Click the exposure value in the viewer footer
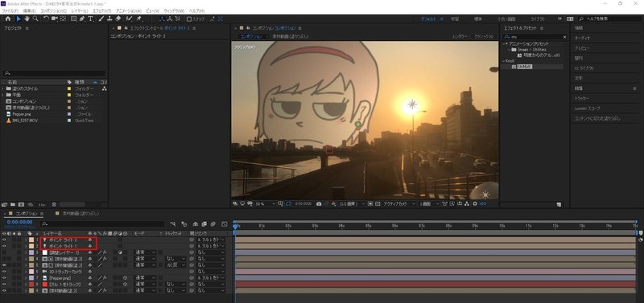The height and width of the screenshot is (303, 644). coord(482,204)
